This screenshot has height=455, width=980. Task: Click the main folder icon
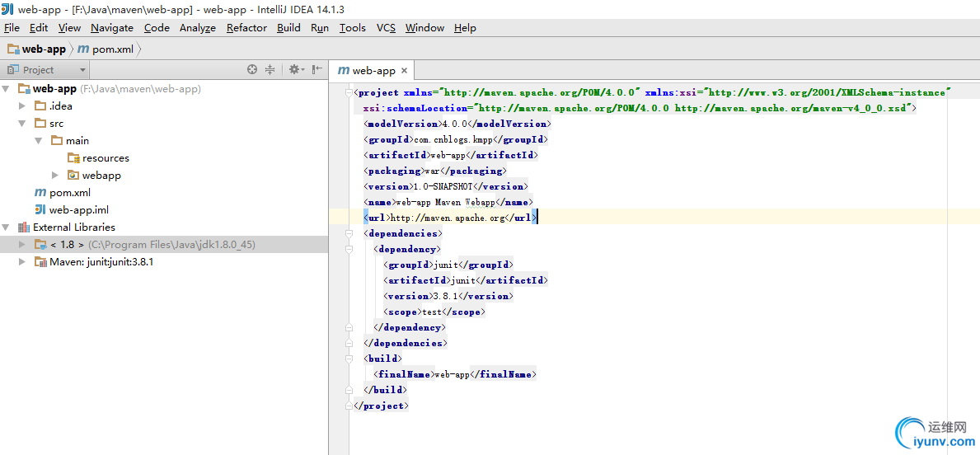(x=56, y=141)
